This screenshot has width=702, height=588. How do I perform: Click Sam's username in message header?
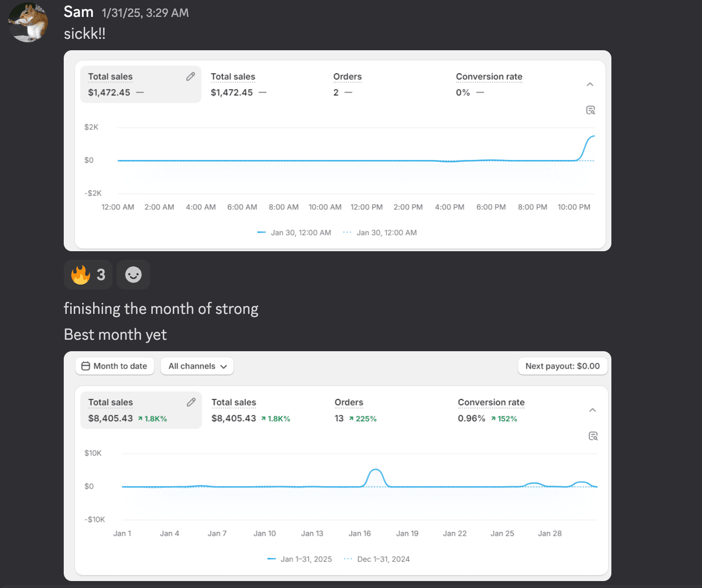coord(79,12)
